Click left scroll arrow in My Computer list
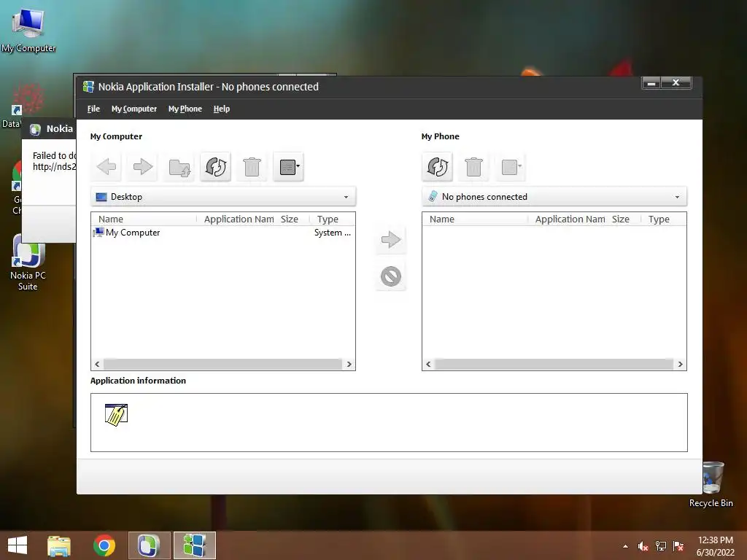Viewport: 747px width, 560px height. click(x=97, y=365)
